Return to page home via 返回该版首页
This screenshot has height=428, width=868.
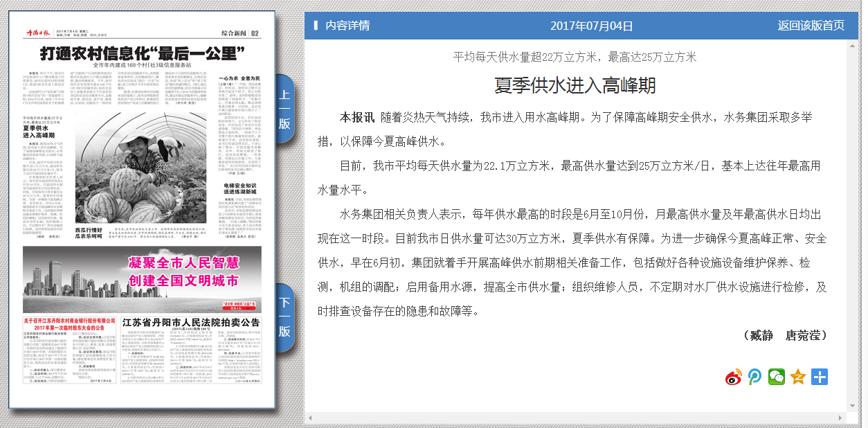811,26
